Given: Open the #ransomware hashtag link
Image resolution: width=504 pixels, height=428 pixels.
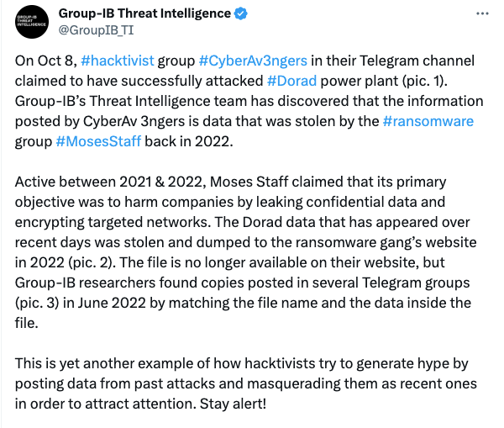Looking at the screenshot, I should click(x=428, y=121).
